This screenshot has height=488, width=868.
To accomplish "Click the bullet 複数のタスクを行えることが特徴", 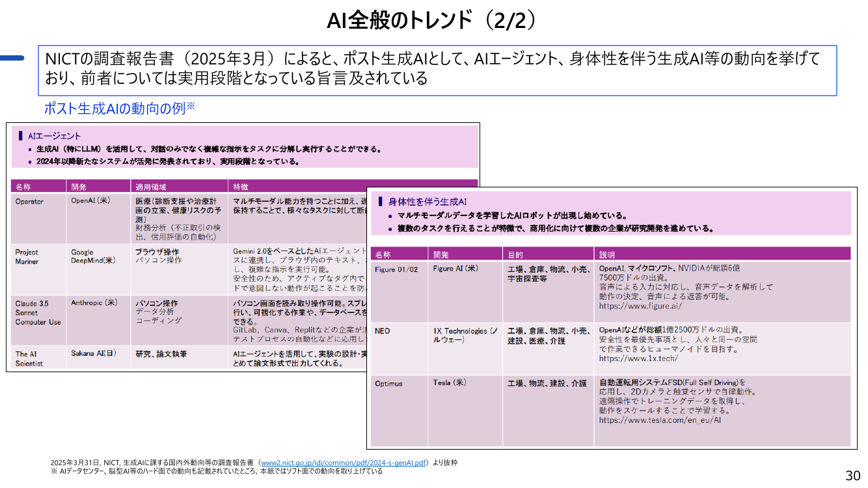I will (556, 228).
